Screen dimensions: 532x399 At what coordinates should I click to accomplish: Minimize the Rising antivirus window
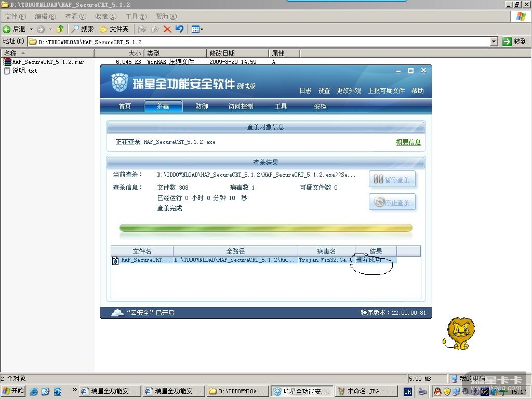[x=398, y=71]
